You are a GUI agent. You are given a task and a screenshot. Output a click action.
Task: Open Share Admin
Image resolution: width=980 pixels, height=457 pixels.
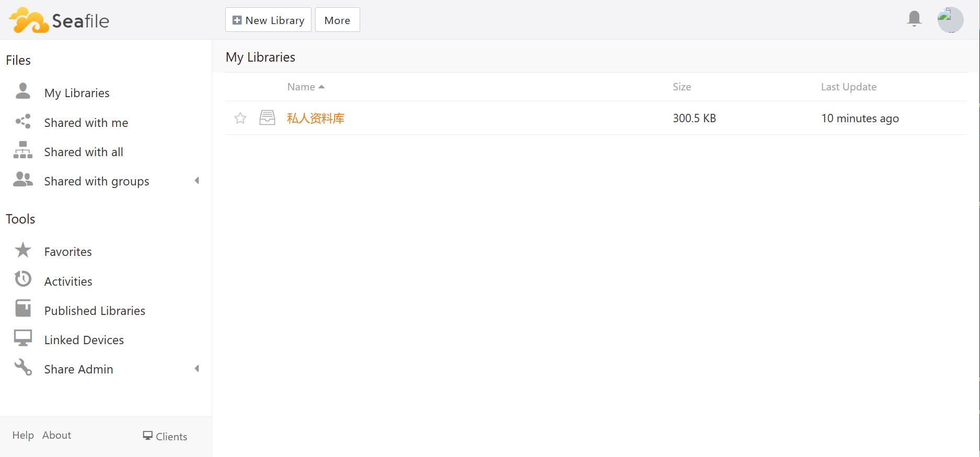click(78, 369)
